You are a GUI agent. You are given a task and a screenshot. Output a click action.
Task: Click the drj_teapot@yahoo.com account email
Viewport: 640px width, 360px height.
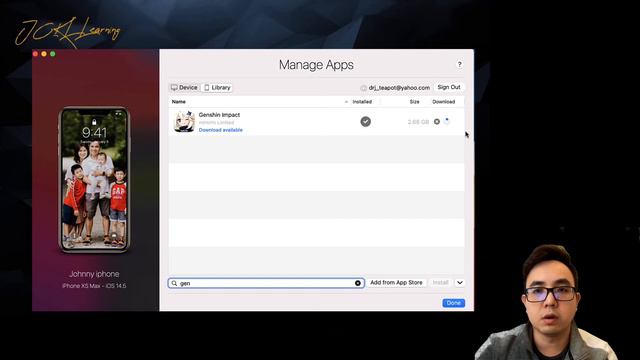(399, 88)
